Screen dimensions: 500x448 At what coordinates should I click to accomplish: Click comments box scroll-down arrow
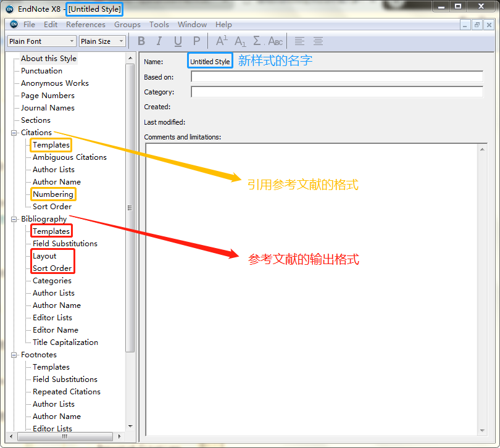tap(482, 431)
